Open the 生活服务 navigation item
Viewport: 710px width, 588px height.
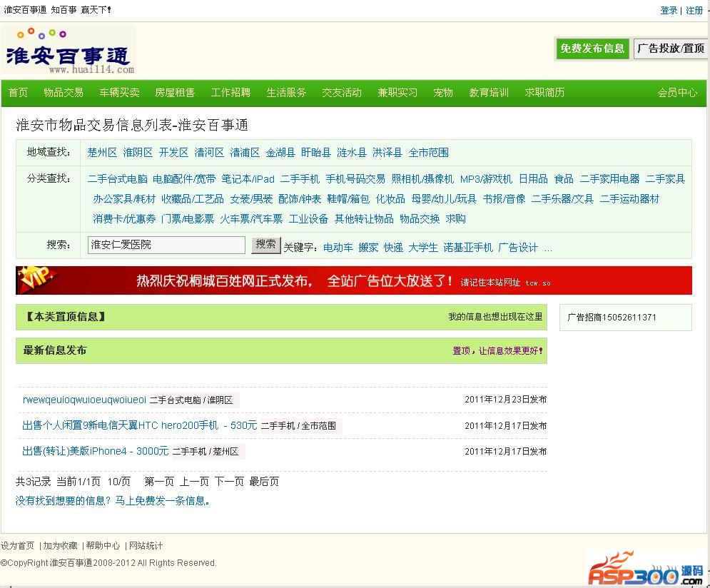[x=286, y=93]
